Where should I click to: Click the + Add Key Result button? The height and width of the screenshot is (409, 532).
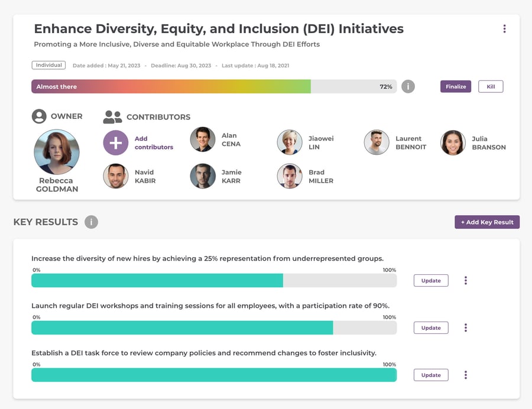point(487,222)
